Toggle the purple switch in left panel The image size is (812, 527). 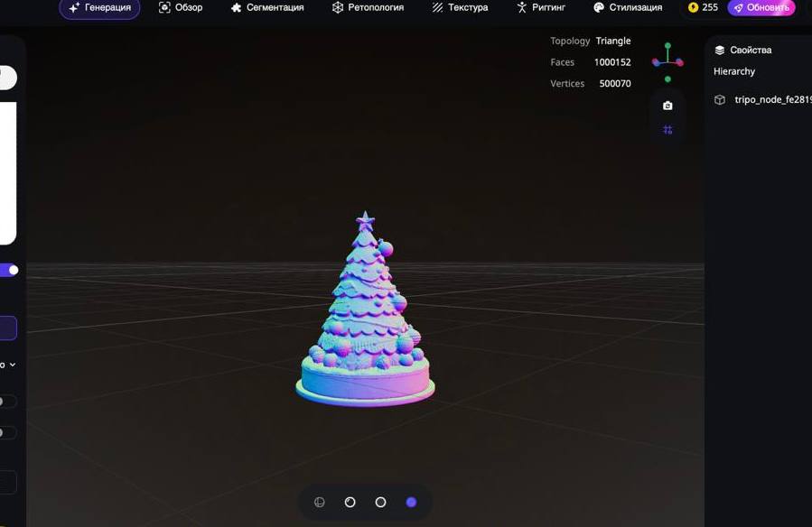[x=9, y=270]
